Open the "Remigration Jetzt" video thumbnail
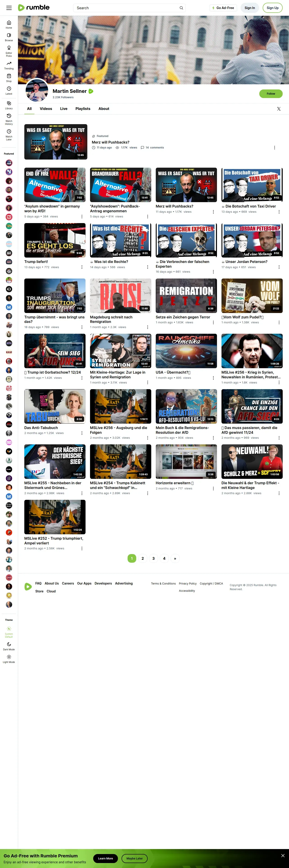 [186, 295]
